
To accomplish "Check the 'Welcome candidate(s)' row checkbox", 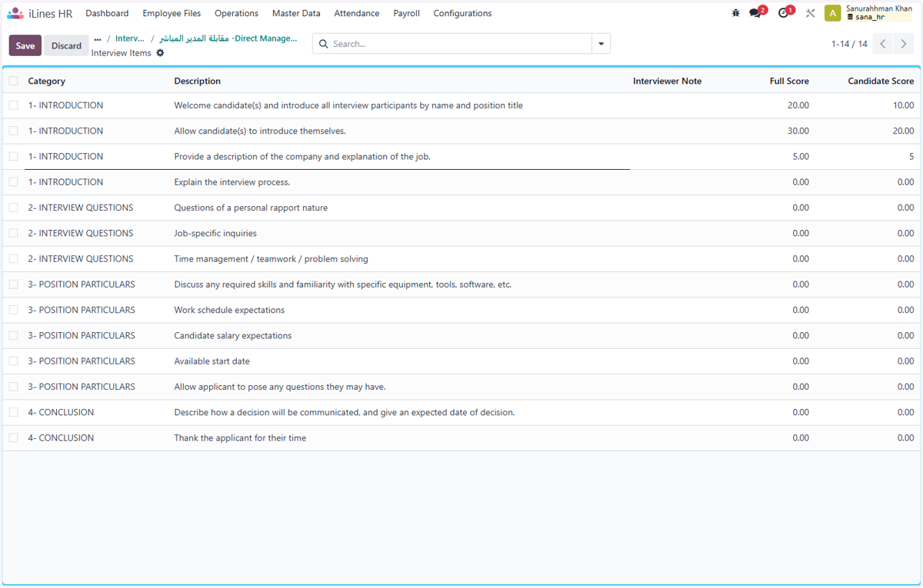I will tap(14, 105).
